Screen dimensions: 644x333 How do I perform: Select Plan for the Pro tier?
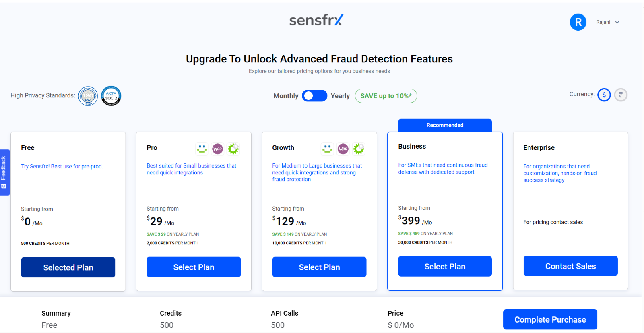point(194,267)
